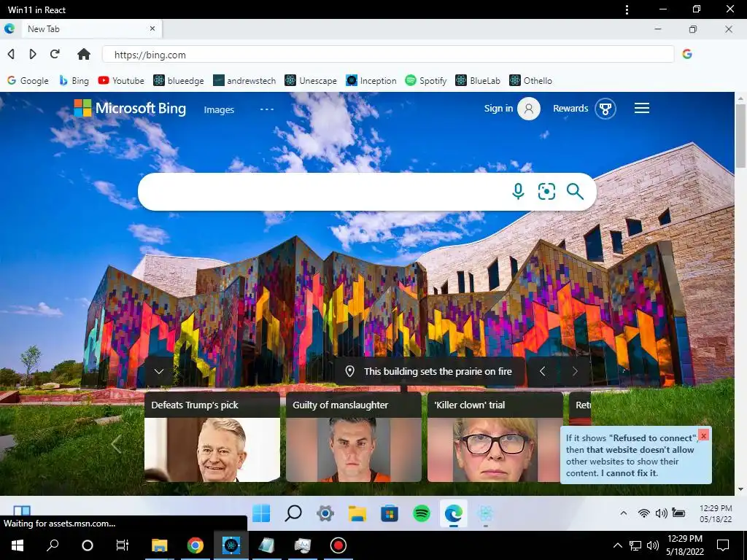Go to previous news cards with the left arrow
The height and width of the screenshot is (560, 747).
(116, 444)
